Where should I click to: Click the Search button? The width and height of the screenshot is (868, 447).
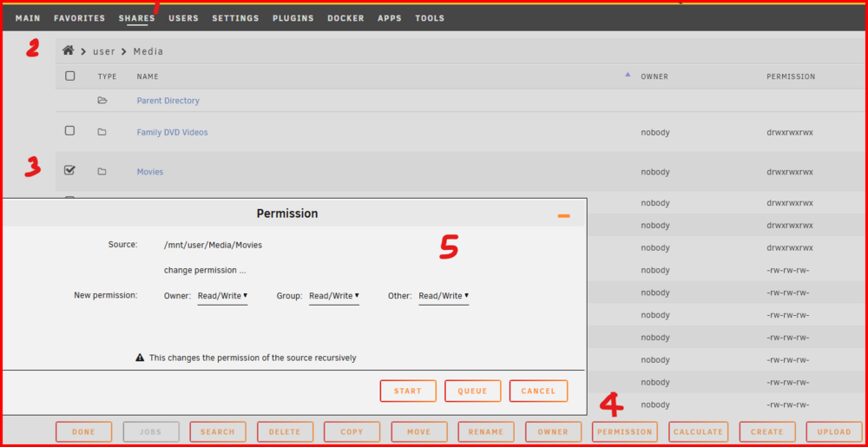point(218,431)
